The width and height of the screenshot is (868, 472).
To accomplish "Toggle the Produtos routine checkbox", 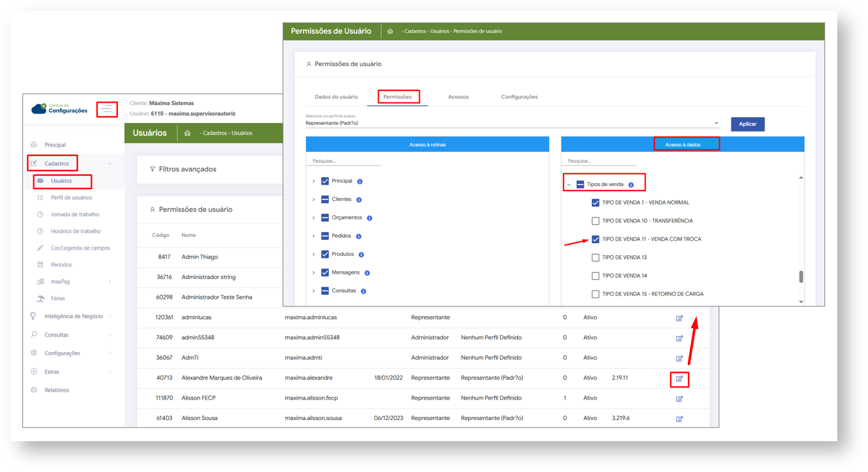I will coord(325,255).
